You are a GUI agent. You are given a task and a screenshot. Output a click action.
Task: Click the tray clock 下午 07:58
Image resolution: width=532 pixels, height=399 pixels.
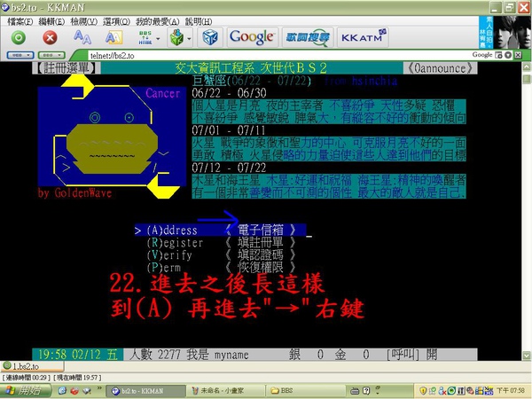pyautogui.click(x=512, y=391)
